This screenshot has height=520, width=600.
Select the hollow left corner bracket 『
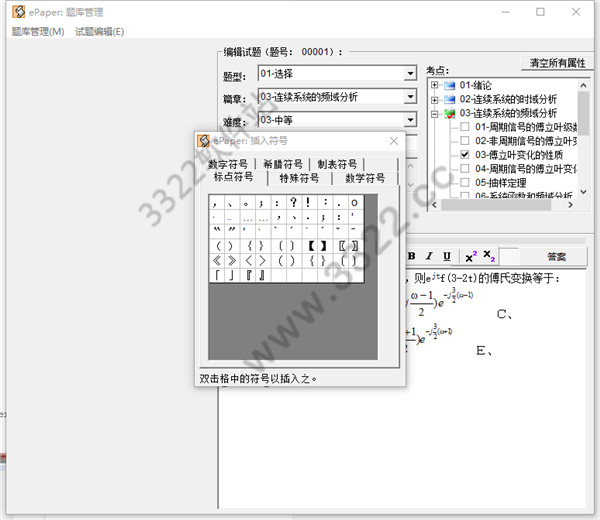coord(248,275)
